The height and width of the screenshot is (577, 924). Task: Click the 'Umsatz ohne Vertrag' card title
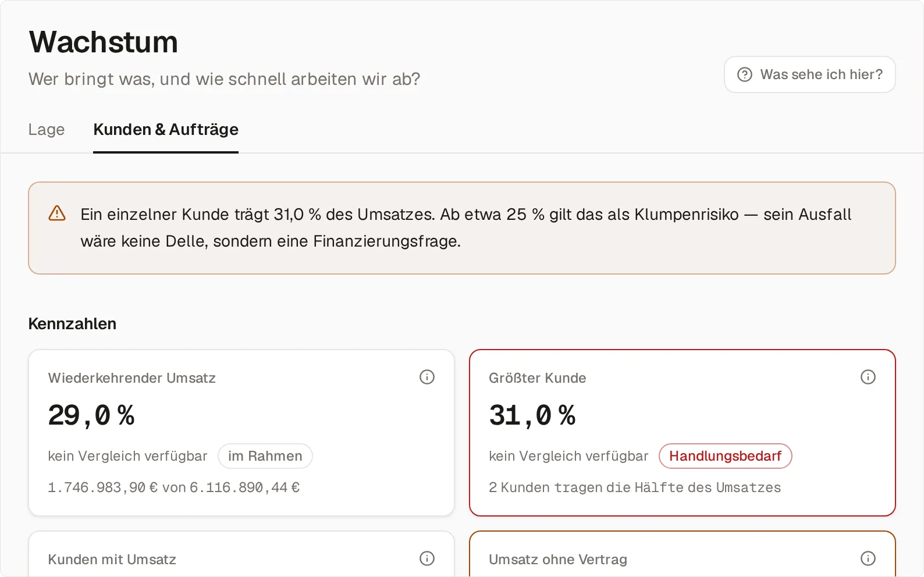558,560
